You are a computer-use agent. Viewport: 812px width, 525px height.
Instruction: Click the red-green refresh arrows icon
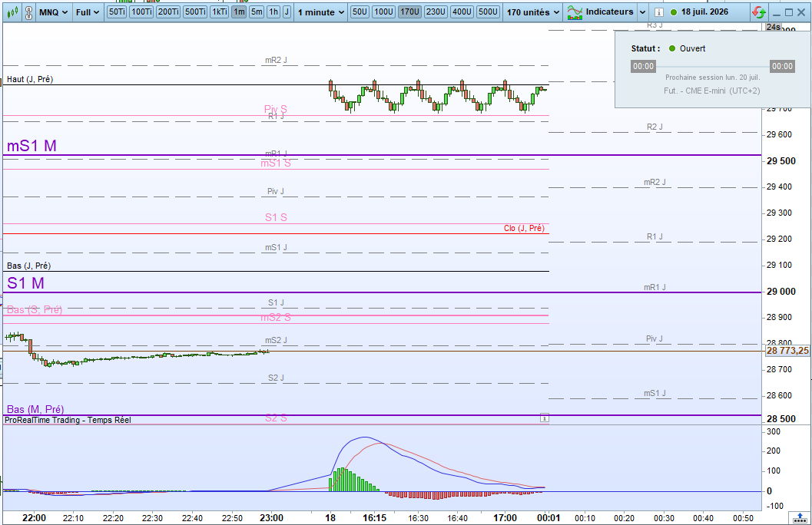pos(759,12)
